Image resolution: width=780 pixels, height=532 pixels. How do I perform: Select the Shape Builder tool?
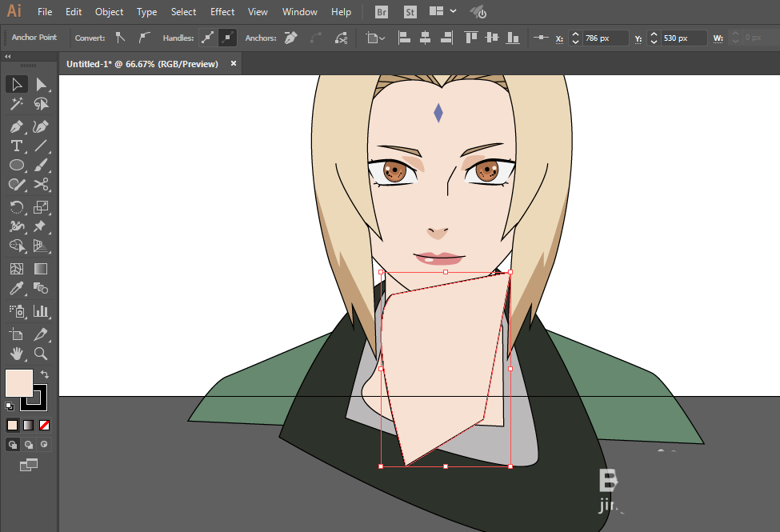pos(17,246)
